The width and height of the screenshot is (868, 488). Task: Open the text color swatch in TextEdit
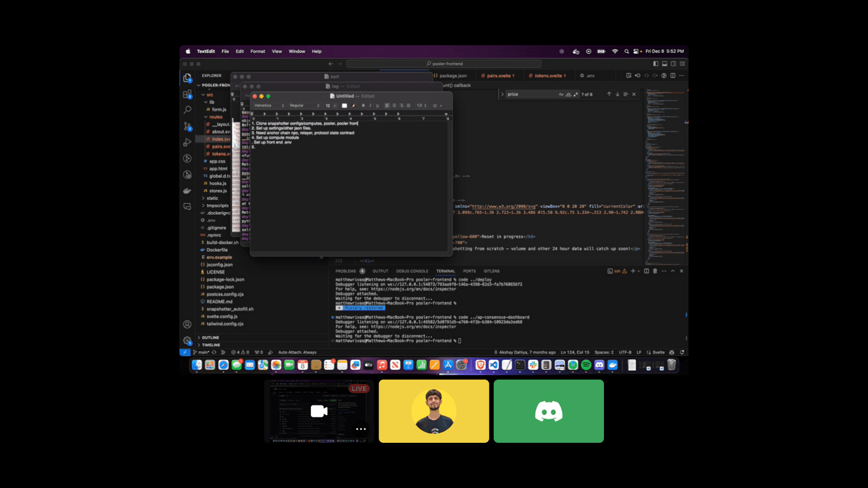[344, 105]
